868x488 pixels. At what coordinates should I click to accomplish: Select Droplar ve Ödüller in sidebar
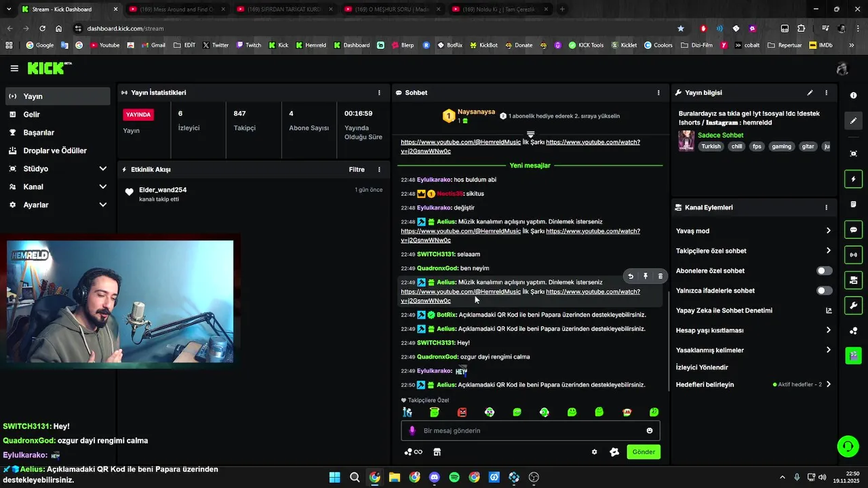[x=58, y=150]
